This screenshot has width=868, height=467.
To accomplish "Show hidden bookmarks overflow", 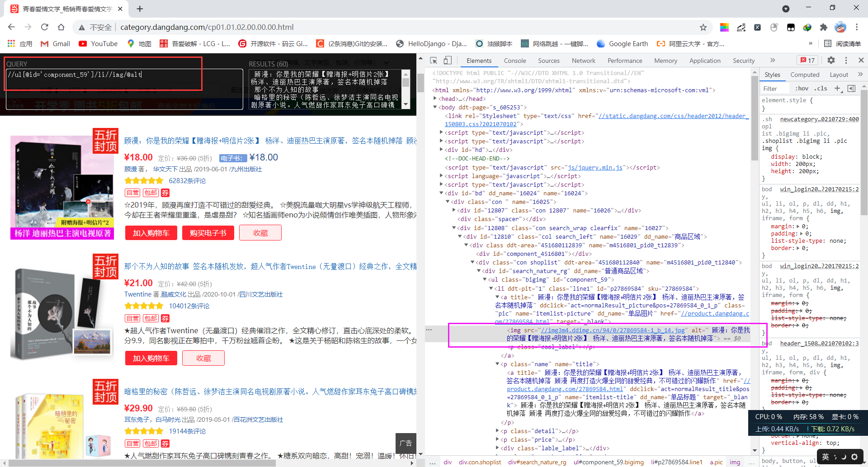I will coord(811,44).
